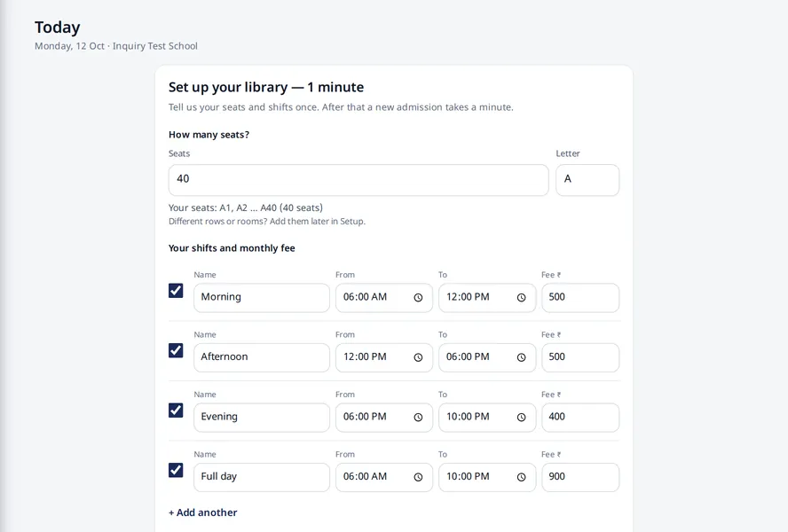
Task: Click the Morning To time 12:00 PM
Action: click(x=468, y=297)
